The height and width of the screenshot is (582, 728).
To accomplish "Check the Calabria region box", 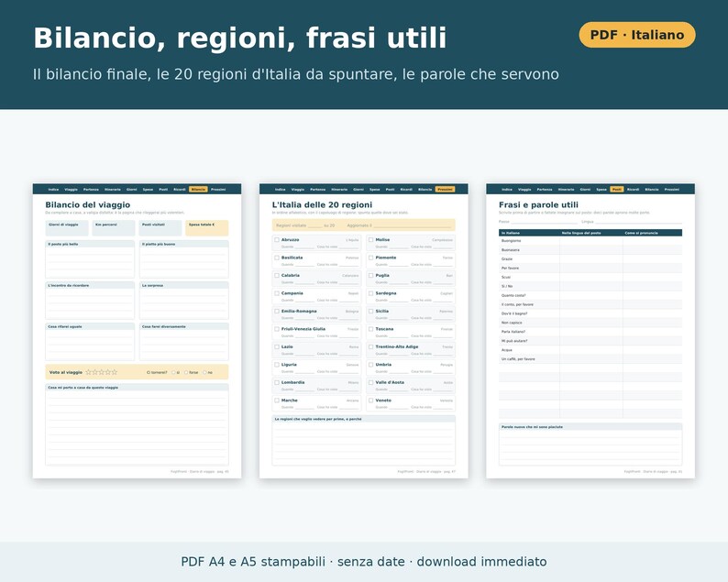I will pos(277,275).
